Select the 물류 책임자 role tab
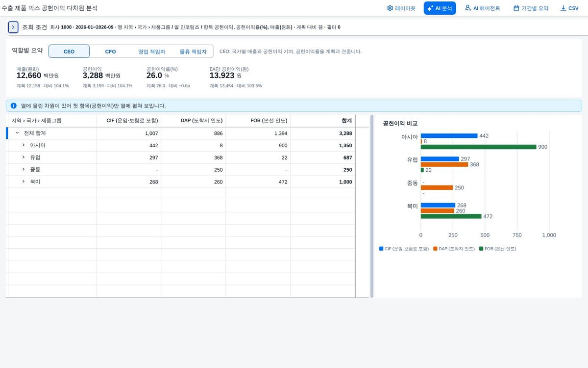 (x=193, y=52)
